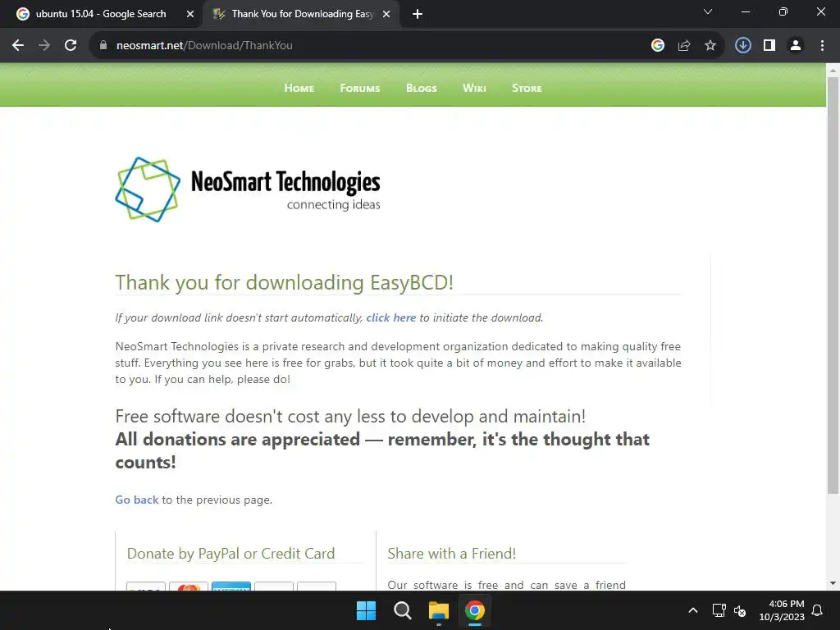Open the Forums navigation item
This screenshot has height=630, width=840.
pos(360,88)
